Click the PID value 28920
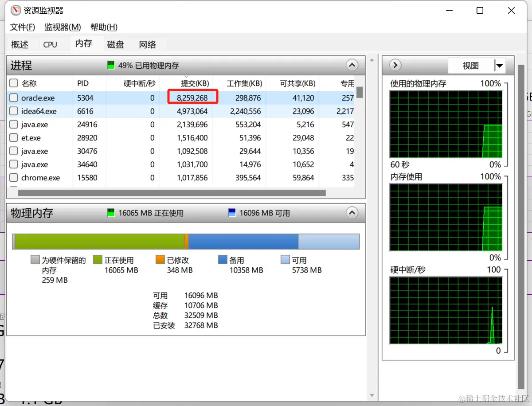The image size is (532, 406). (x=87, y=138)
